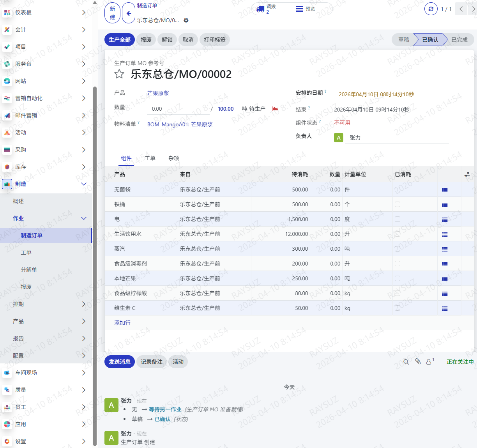This screenshot has height=448, width=477.
Task: Open the 项目 app icon
Action: pyautogui.click(x=7, y=47)
